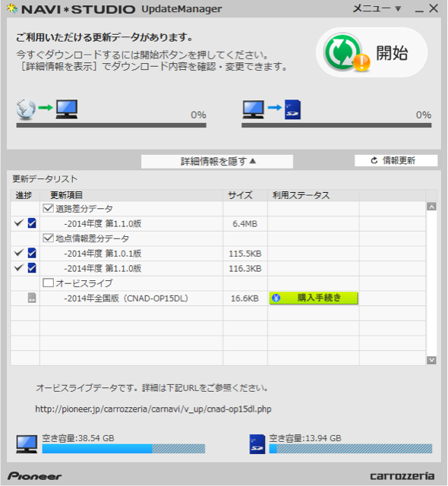Viewport: 448px width, 486px height.
Task: Select the road data -2014年度 第1.1.0版 entry
Action: 103,223
